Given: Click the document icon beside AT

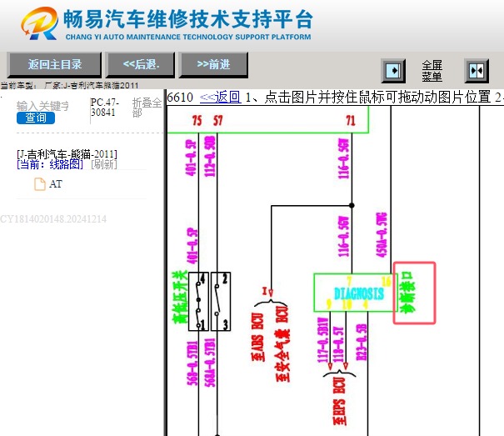Looking at the screenshot, I should (40, 184).
